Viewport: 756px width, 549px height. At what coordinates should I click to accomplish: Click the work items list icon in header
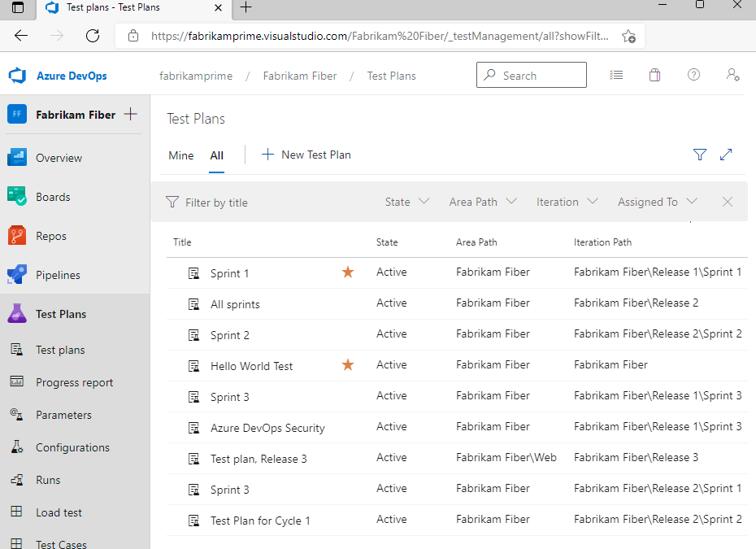point(616,75)
